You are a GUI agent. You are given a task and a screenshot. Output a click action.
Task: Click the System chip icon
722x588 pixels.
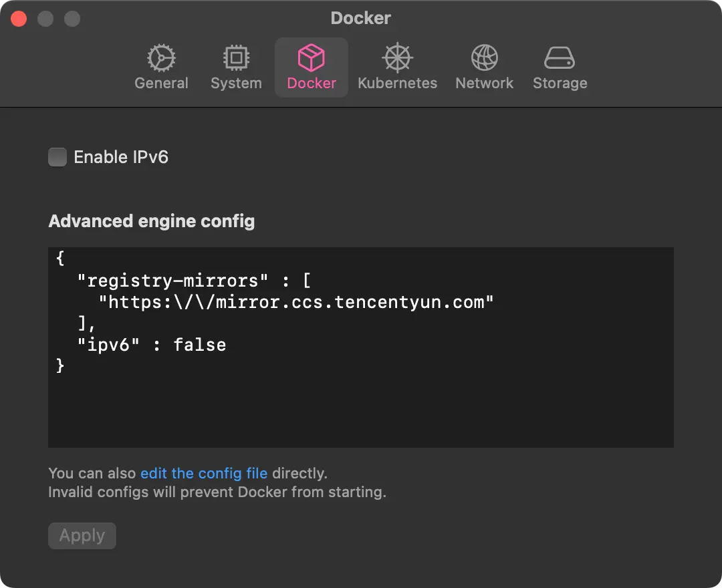[x=236, y=59]
